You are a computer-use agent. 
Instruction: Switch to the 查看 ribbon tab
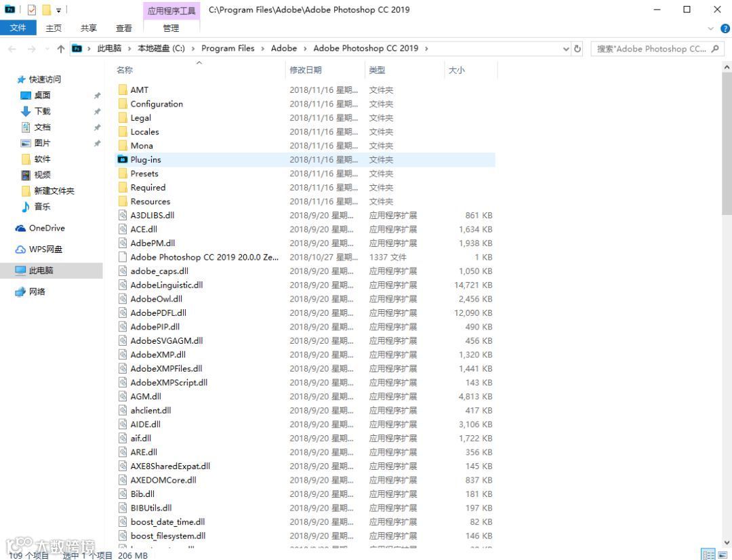[x=124, y=28]
